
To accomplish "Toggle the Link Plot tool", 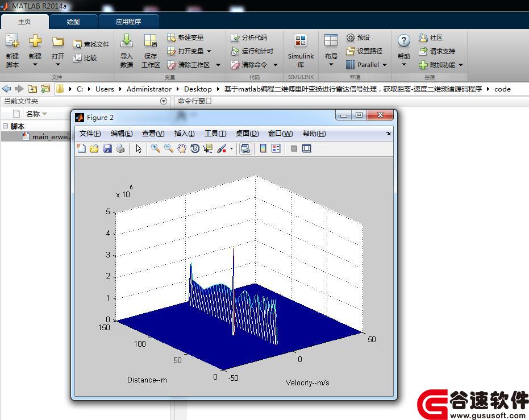I will click(245, 148).
